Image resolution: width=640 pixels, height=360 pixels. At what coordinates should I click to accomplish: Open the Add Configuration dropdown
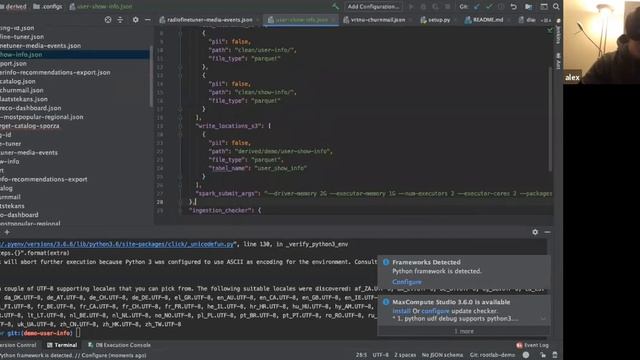373,7
